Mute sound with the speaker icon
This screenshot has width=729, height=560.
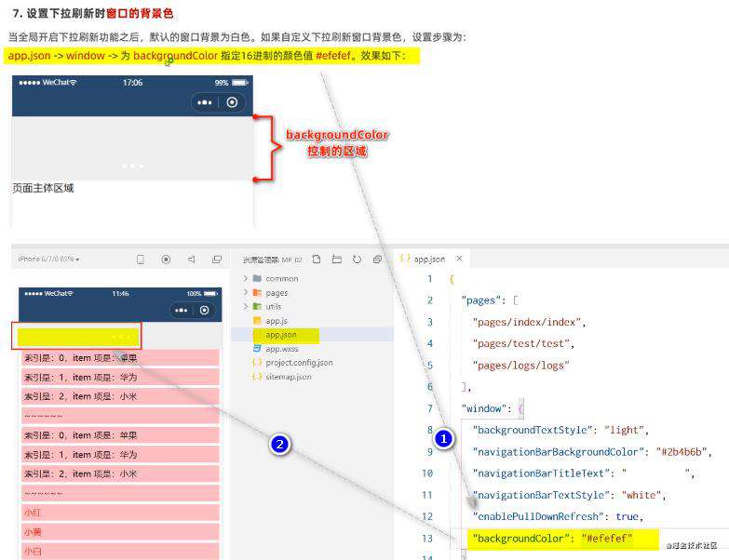[x=192, y=260]
